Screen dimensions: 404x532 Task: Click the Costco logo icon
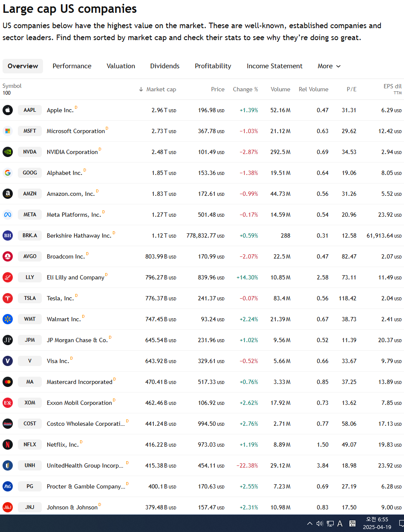pos(8,424)
